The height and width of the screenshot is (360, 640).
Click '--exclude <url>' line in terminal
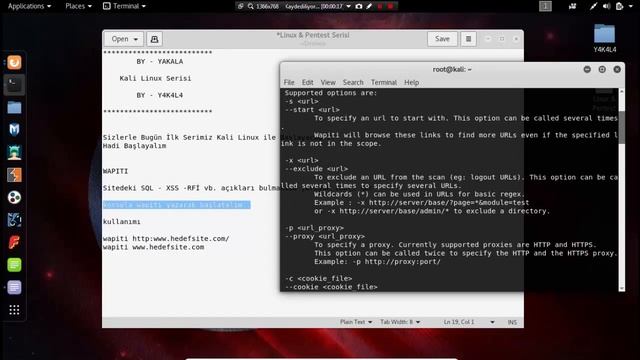click(x=316, y=169)
